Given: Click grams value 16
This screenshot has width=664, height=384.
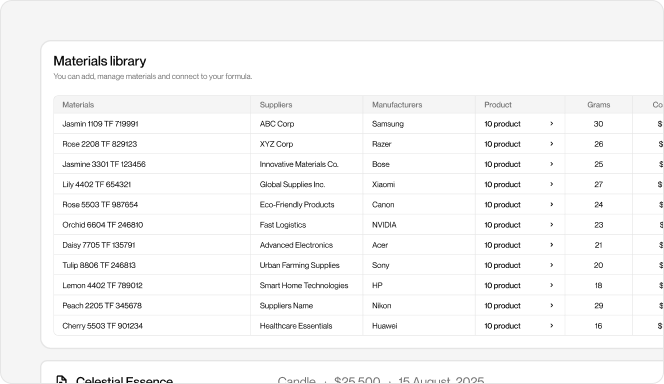Looking at the screenshot, I should tap(598, 326).
